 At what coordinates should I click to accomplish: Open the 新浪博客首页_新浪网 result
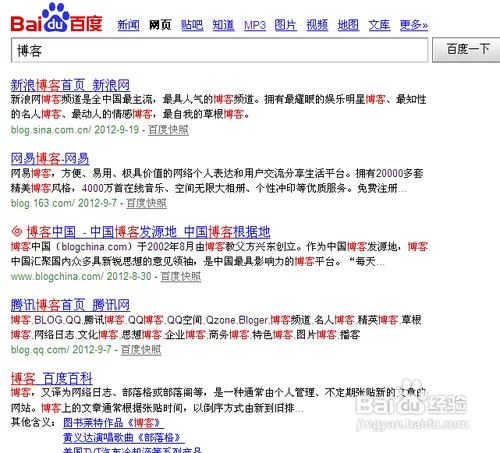pos(70,85)
